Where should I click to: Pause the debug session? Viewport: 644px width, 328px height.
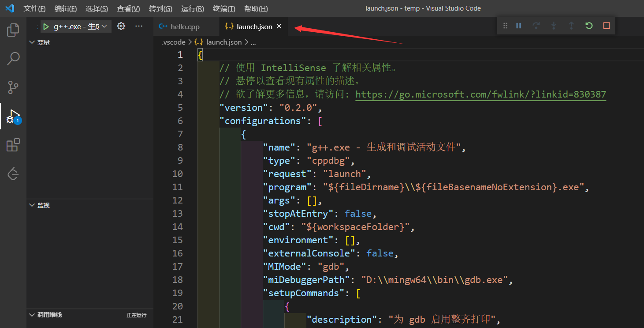pyautogui.click(x=518, y=26)
